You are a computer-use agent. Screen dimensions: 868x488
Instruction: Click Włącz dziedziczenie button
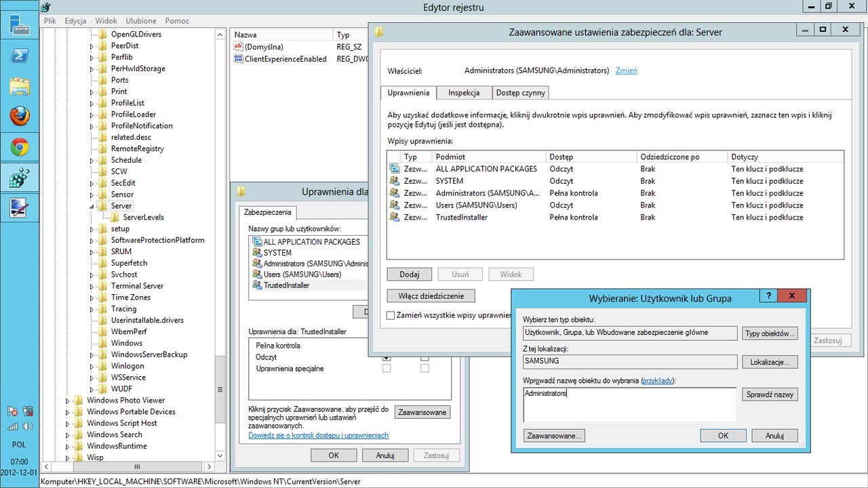[431, 296]
